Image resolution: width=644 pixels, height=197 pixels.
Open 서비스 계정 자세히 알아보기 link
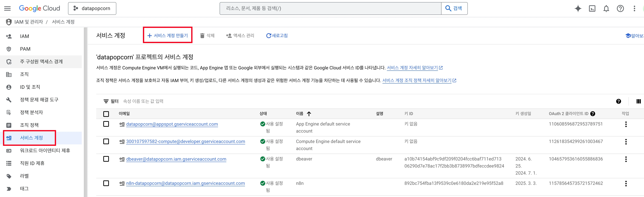coord(415,68)
